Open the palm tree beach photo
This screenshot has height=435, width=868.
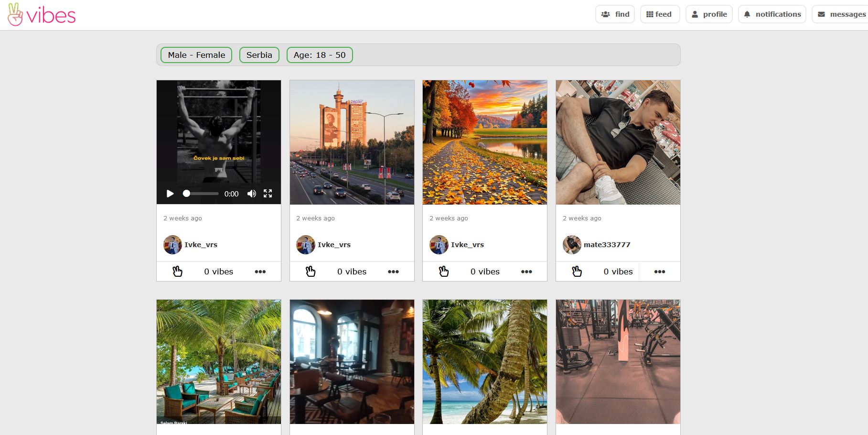(x=485, y=362)
